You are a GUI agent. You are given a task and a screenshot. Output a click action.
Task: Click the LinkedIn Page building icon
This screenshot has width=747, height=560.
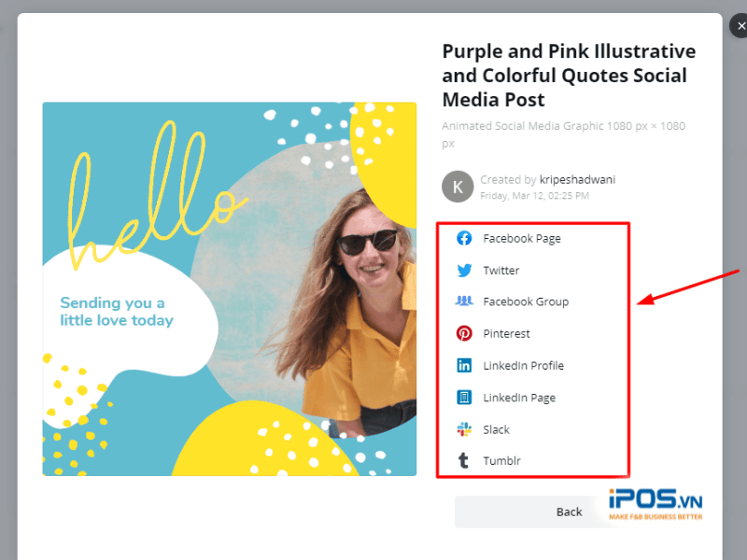464,398
